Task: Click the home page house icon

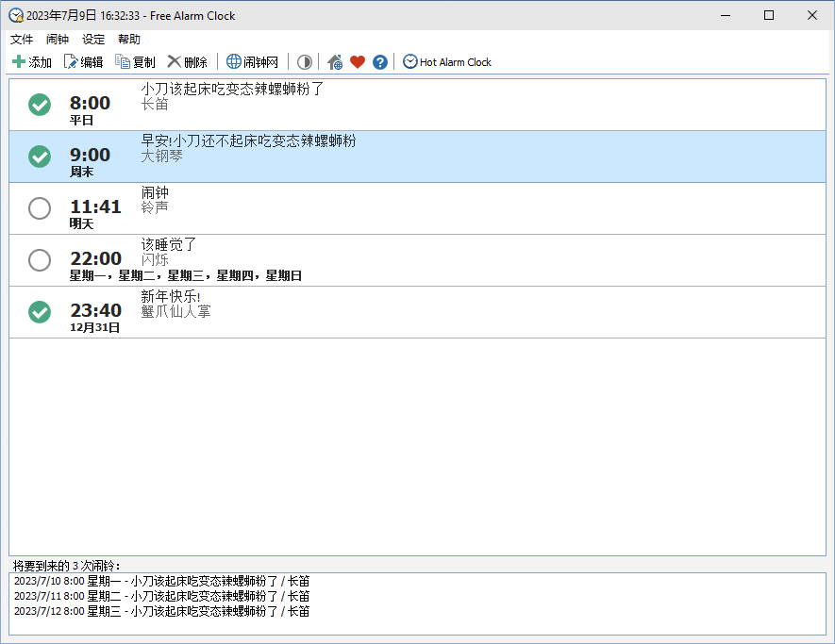Action: [335, 62]
